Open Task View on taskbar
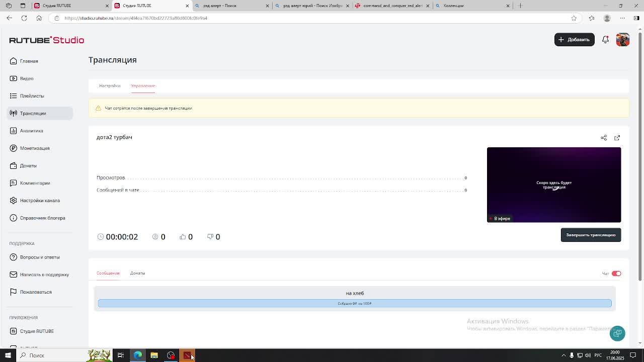The width and height of the screenshot is (644, 362). (121, 355)
